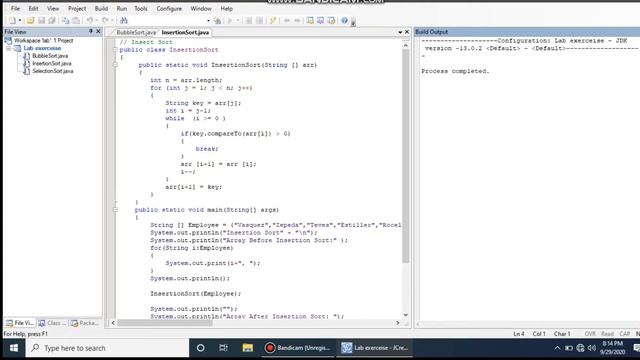Click the Build Output panel title
640x360 pixels.
pyautogui.click(x=431, y=32)
